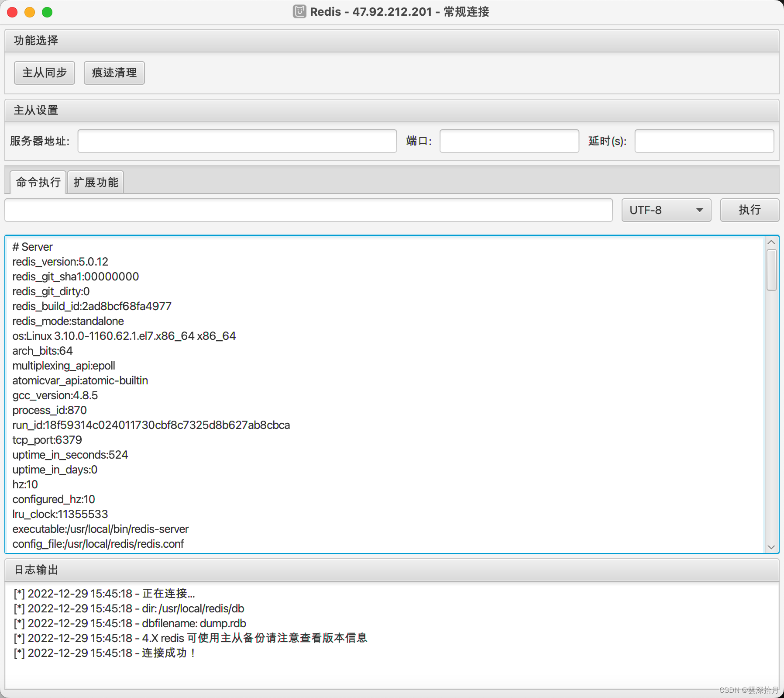
Task: Focus the 端口 input field
Action: pyautogui.click(x=509, y=141)
